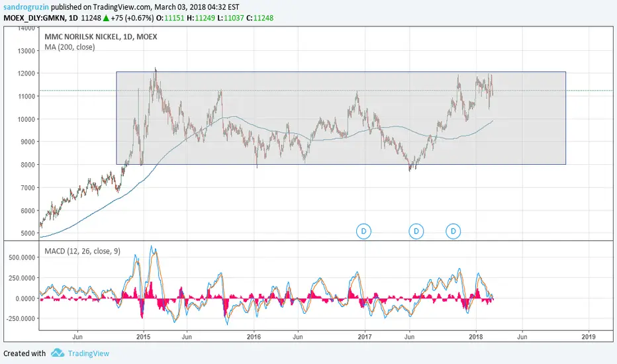Click the TradingView cloud logo icon
The height and width of the screenshot is (364, 617).
click(58, 353)
